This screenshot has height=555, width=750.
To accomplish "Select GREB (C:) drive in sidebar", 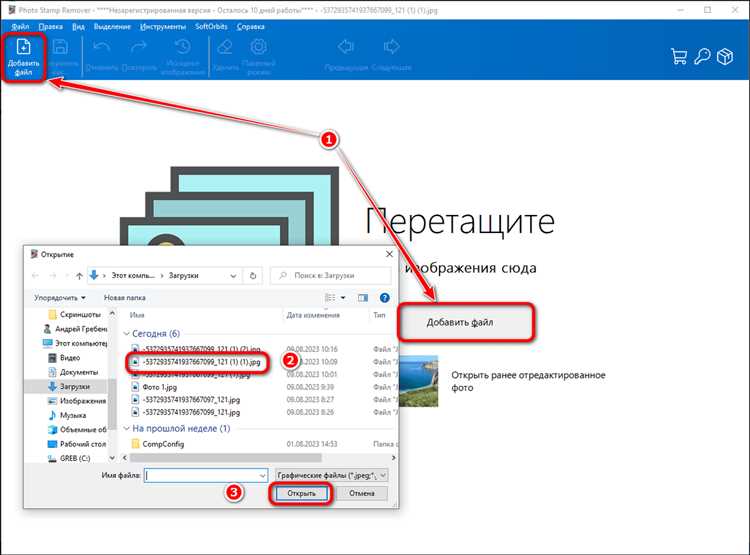I will (69, 458).
